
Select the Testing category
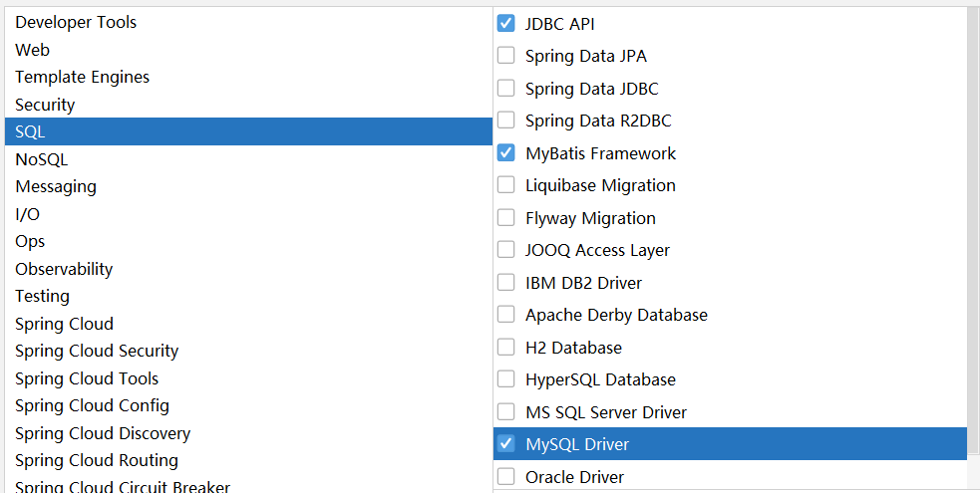click(x=249, y=296)
